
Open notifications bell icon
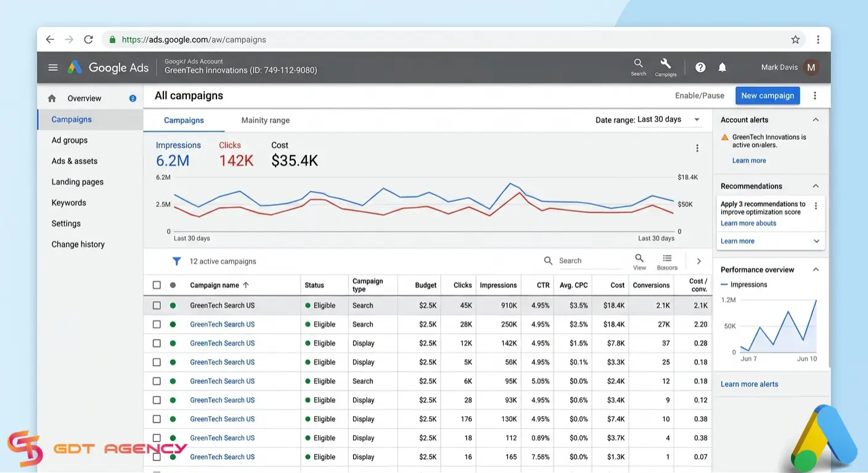tap(722, 68)
